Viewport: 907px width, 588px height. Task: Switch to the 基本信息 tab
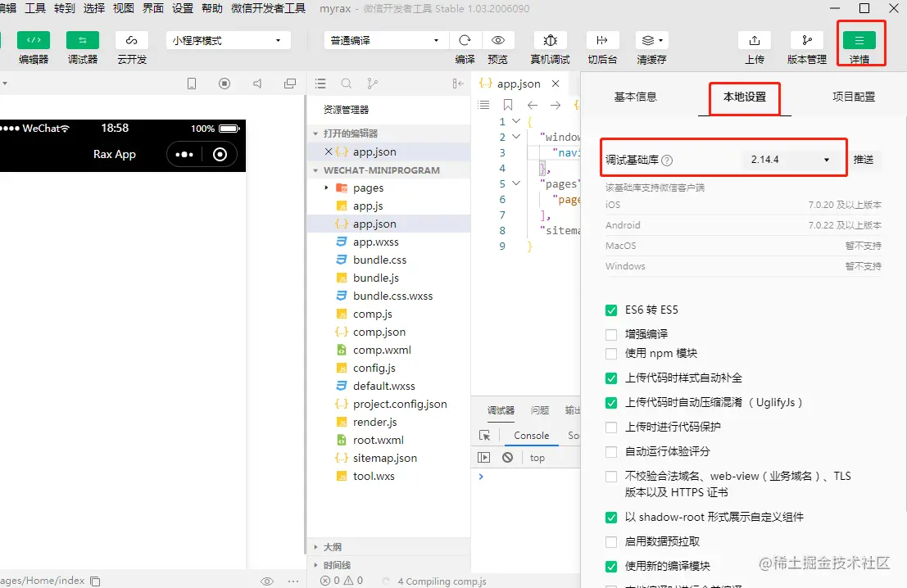(635, 97)
